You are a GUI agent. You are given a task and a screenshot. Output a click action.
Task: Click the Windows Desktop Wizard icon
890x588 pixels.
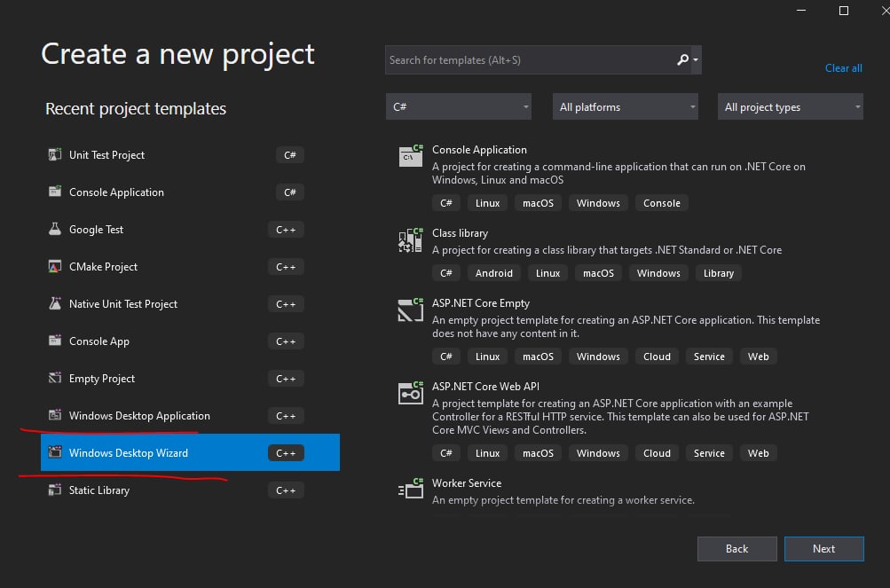(x=55, y=452)
